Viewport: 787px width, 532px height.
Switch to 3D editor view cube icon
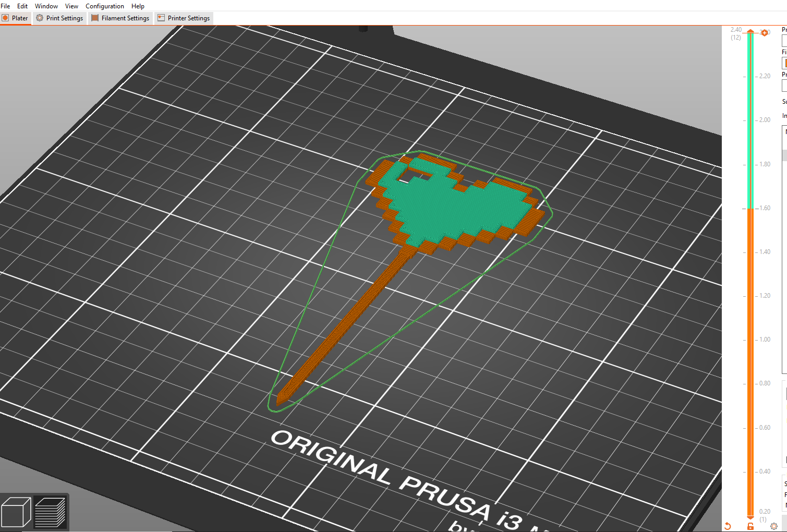[x=16, y=512]
